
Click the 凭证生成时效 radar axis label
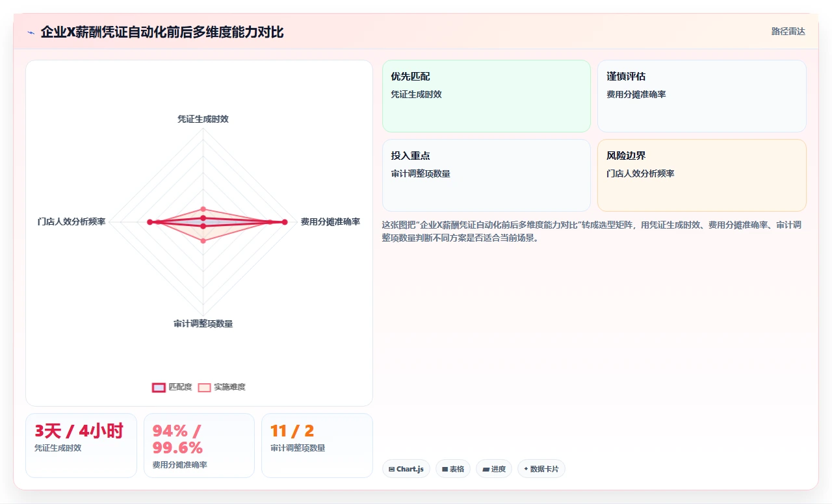[203, 119]
